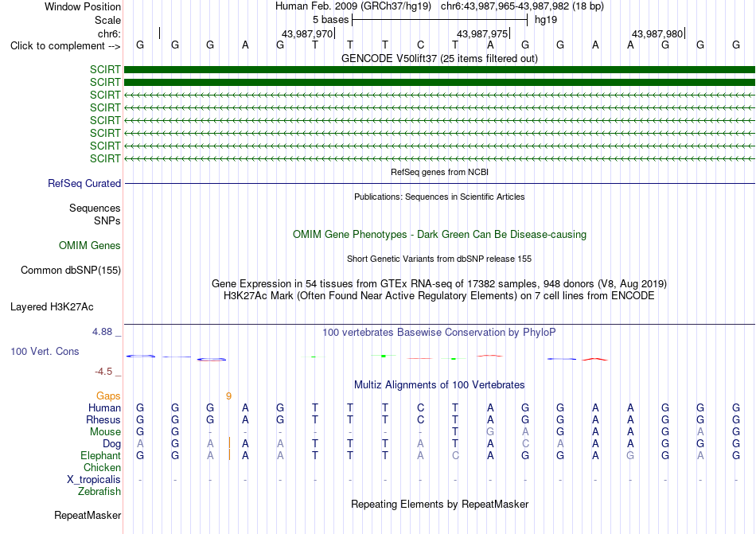Select the Elephant alignment row label
Viewport: 756px width, 534px height.
[x=100, y=455]
